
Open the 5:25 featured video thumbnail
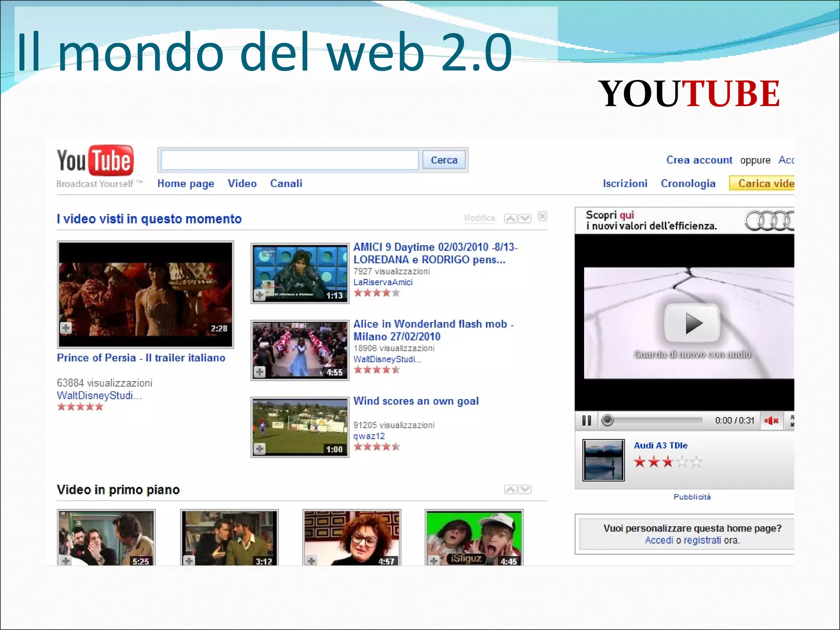click(106, 538)
